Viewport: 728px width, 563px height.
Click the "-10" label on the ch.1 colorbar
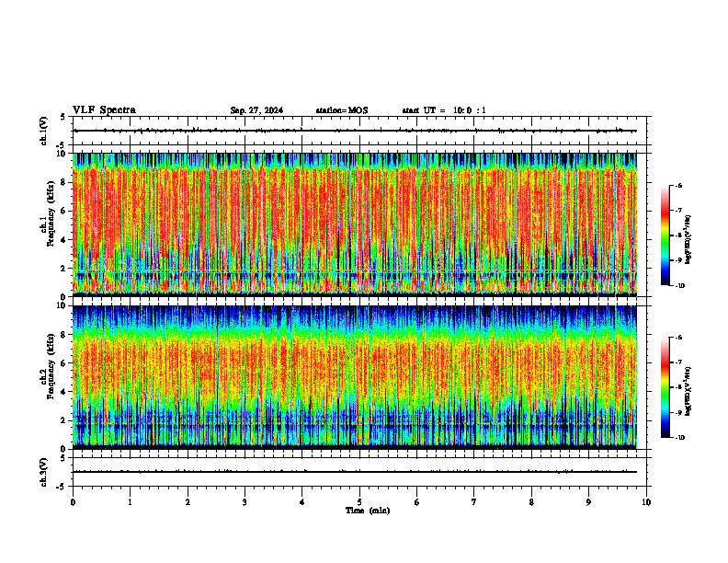pyautogui.click(x=679, y=286)
